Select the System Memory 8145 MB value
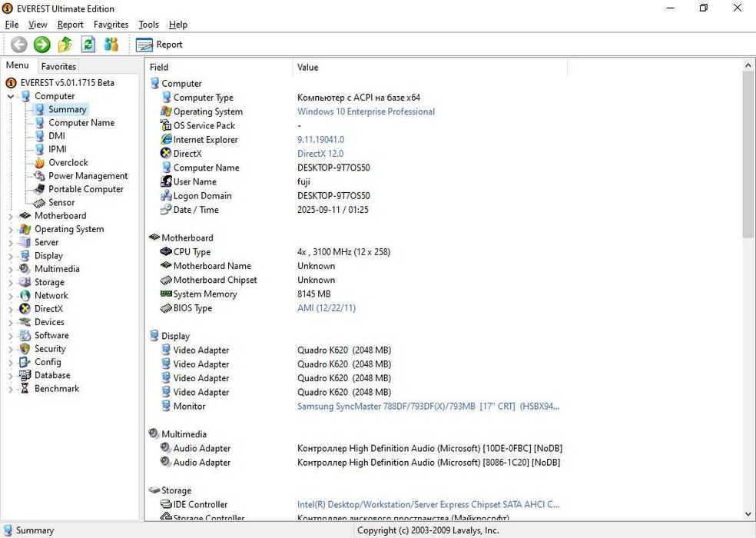756x538 pixels. coord(314,294)
